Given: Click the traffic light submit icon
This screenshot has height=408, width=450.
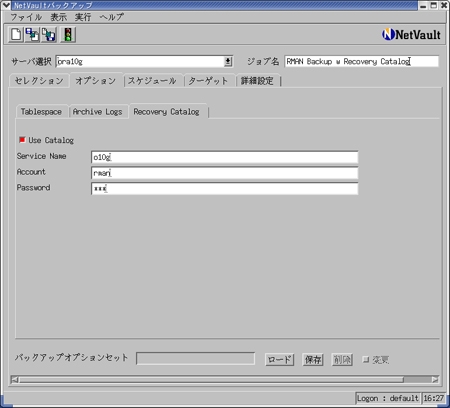Looking at the screenshot, I should point(68,35).
